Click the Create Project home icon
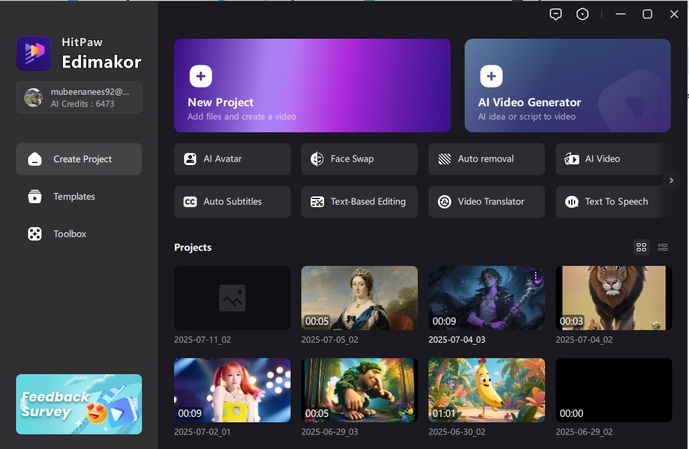This screenshot has height=449, width=689. tap(35, 159)
